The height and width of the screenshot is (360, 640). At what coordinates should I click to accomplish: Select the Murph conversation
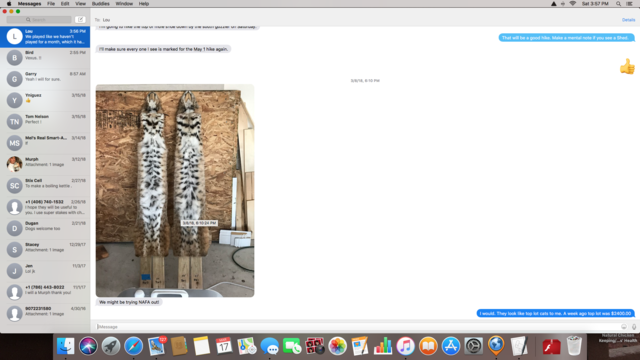click(45, 164)
